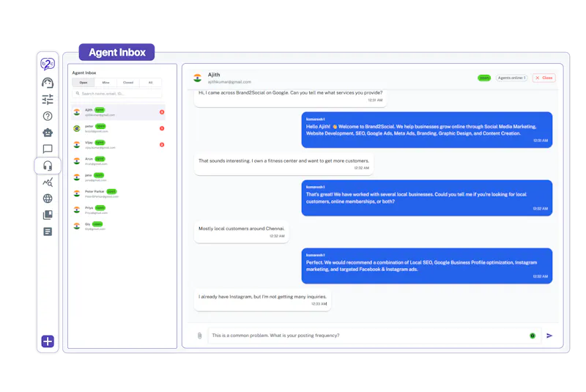Image resolution: width=586 pixels, height=392 pixels.
Task: Switch to the All tab
Action: (x=151, y=83)
